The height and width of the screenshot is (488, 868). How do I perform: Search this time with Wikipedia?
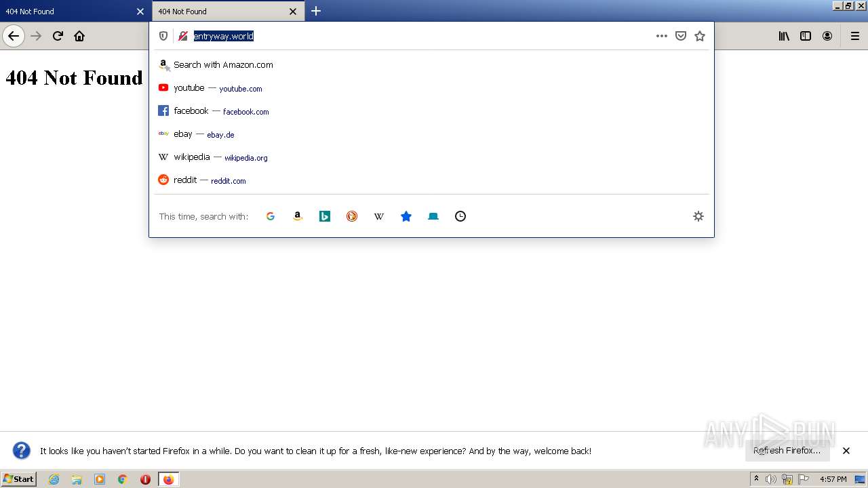point(379,216)
